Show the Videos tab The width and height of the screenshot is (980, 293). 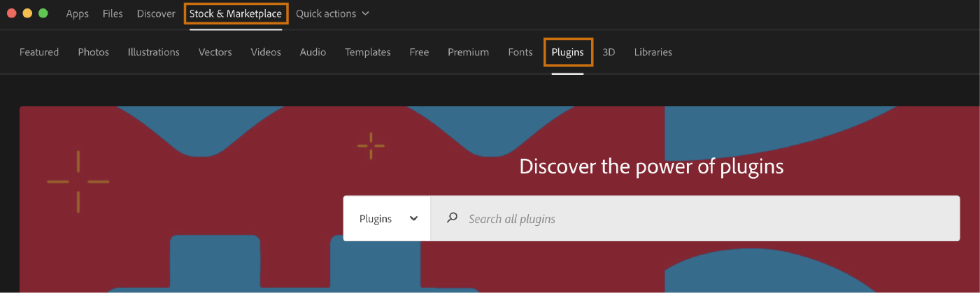(x=266, y=52)
